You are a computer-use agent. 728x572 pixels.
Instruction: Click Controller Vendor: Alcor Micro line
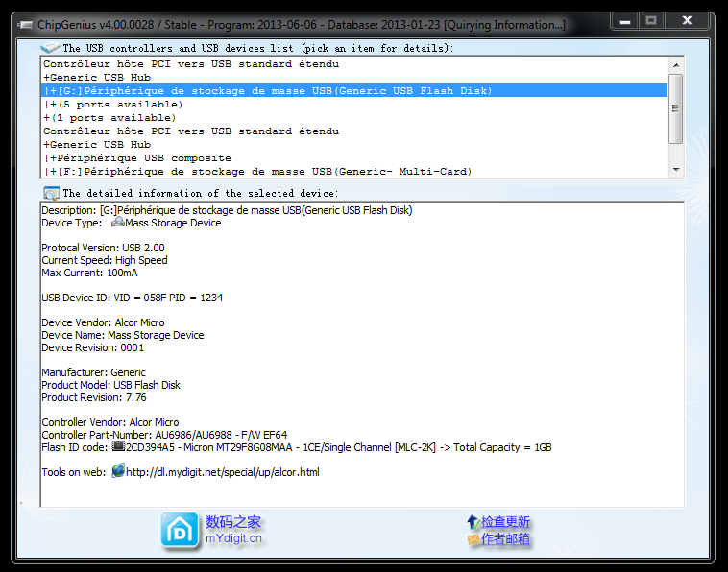110,422
